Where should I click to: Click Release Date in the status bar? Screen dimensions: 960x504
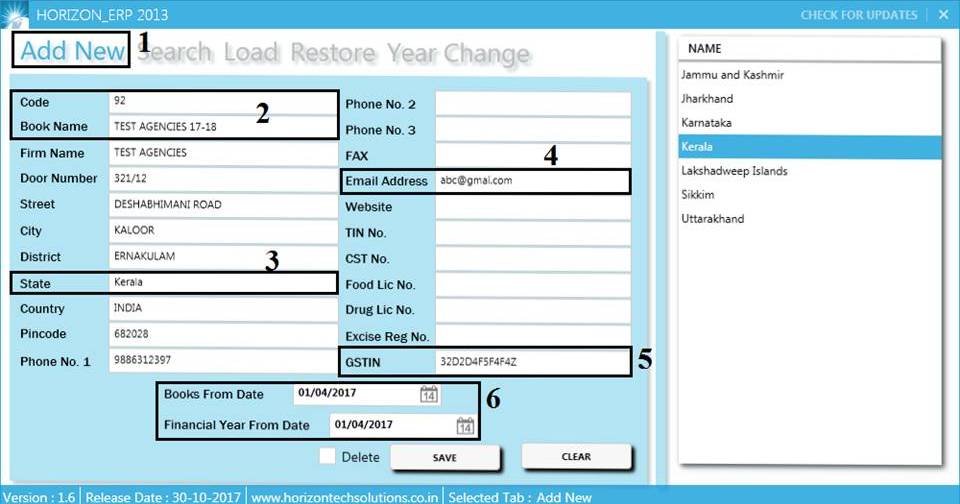point(163,497)
